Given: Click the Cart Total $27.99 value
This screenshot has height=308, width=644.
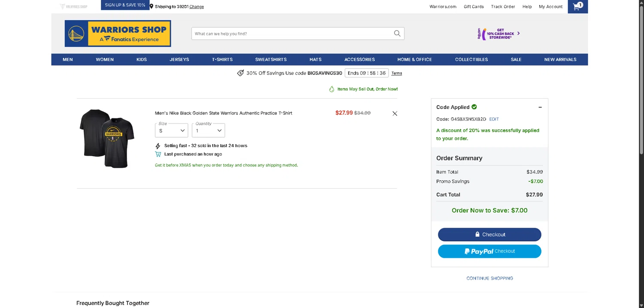Looking at the screenshot, I should tap(534, 195).
